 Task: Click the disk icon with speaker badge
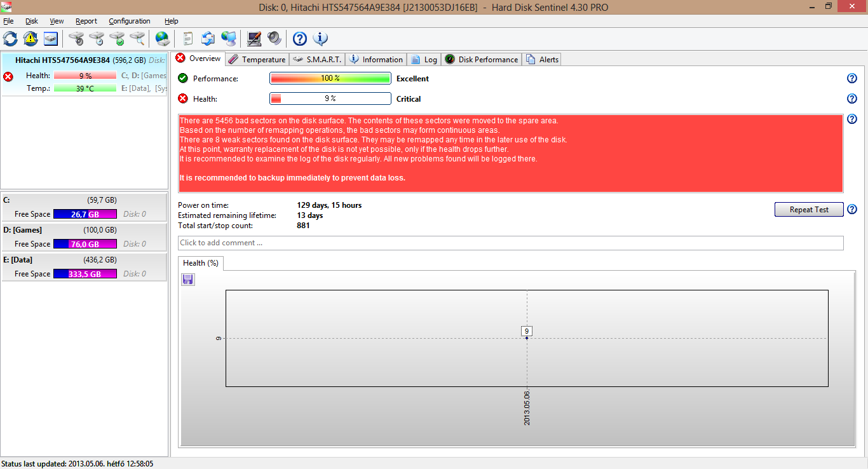point(76,39)
